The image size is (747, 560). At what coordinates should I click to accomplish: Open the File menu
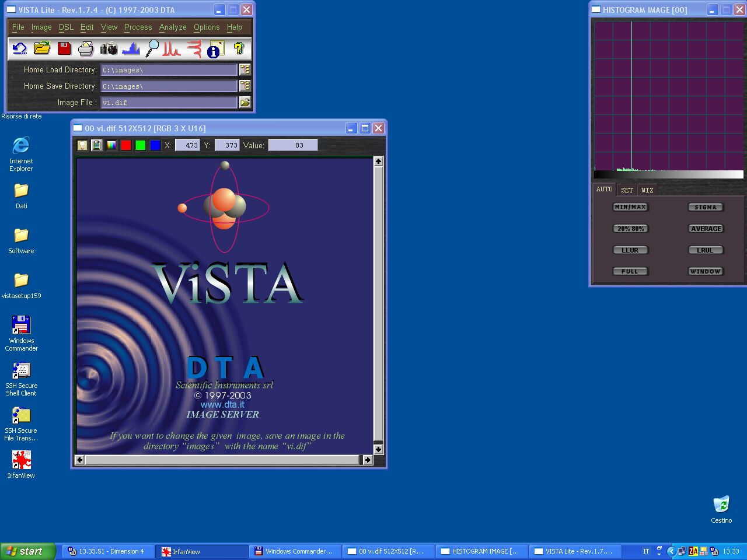pos(18,27)
